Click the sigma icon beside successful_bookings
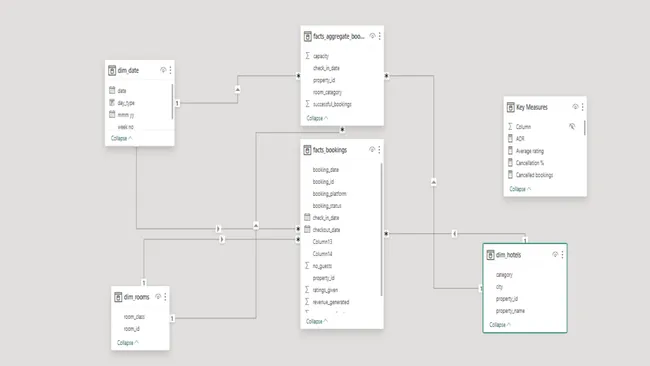 [x=308, y=104]
